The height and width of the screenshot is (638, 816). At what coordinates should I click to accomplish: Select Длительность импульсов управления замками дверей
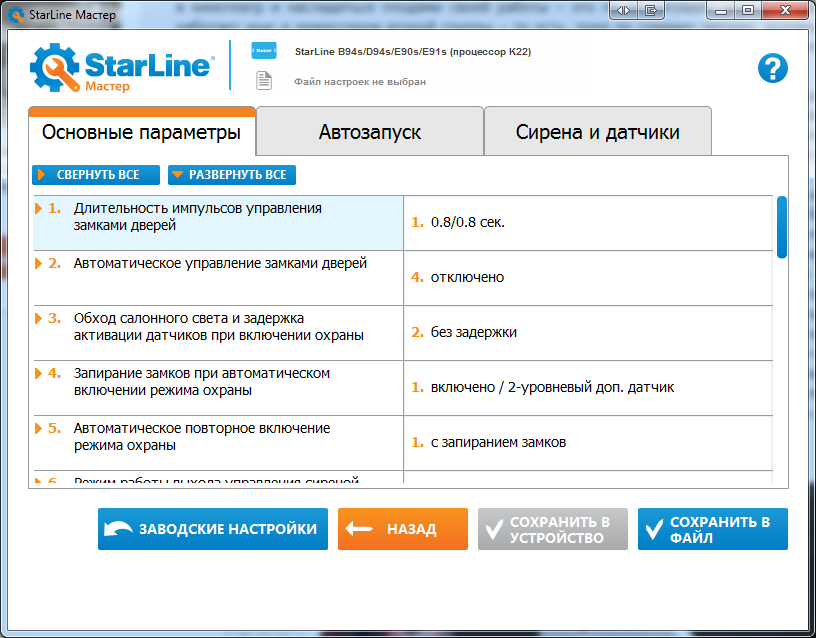(219, 223)
